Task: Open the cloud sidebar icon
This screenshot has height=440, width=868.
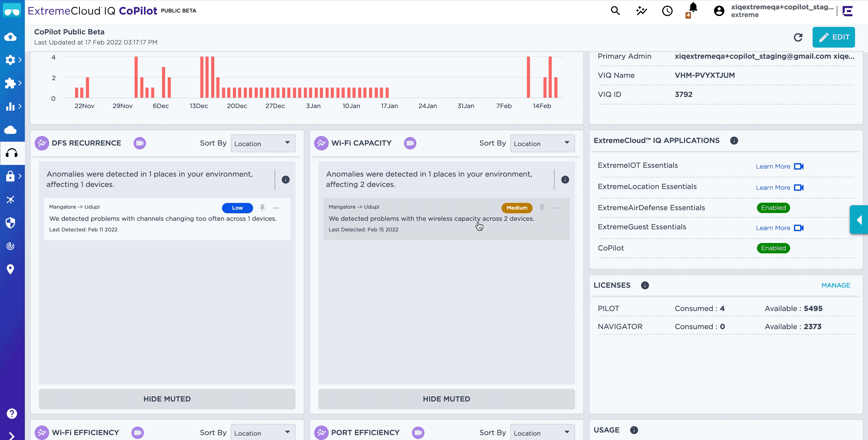Action: [x=10, y=130]
